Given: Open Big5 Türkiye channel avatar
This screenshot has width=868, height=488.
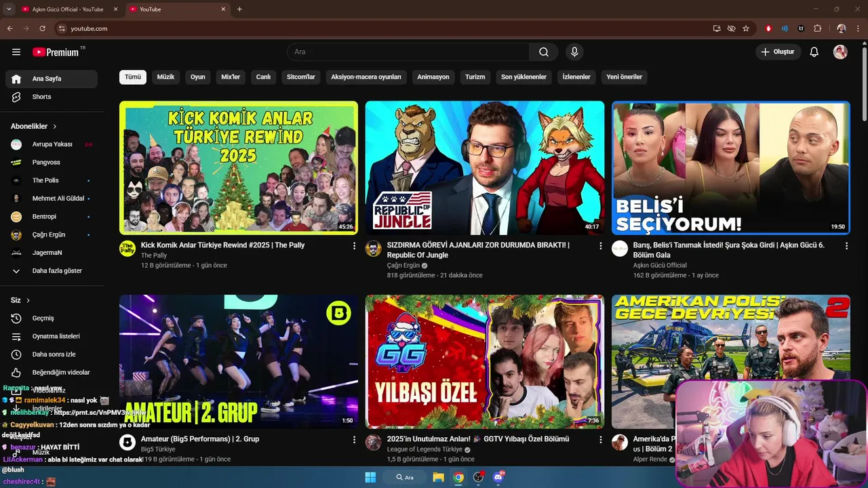Looking at the screenshot, I should [127, 443].
